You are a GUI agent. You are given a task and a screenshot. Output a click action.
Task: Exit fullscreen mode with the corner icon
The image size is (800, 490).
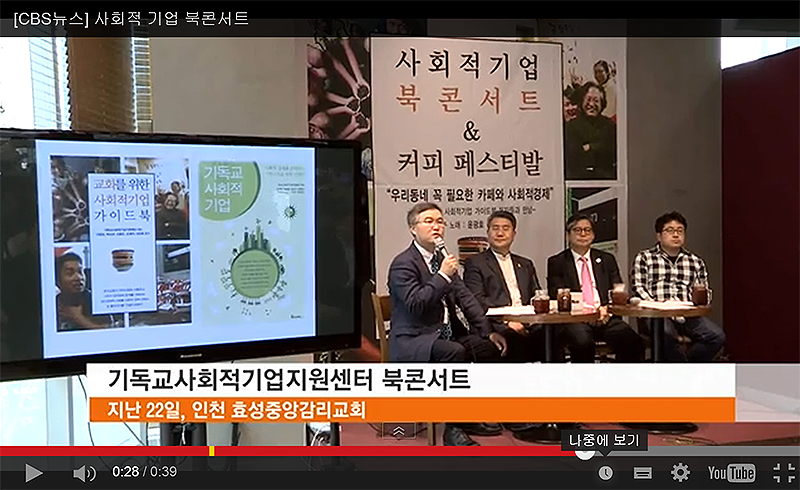(x=784, y=473)
